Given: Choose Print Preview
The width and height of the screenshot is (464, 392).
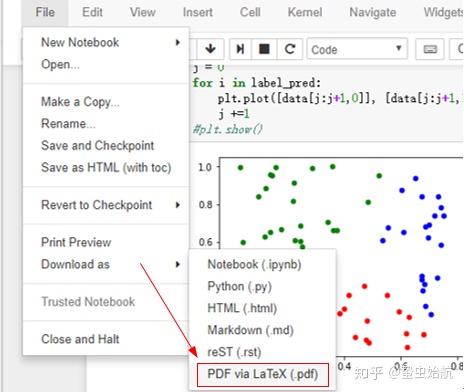Looking at the screenshot, I should coord(106,242).
